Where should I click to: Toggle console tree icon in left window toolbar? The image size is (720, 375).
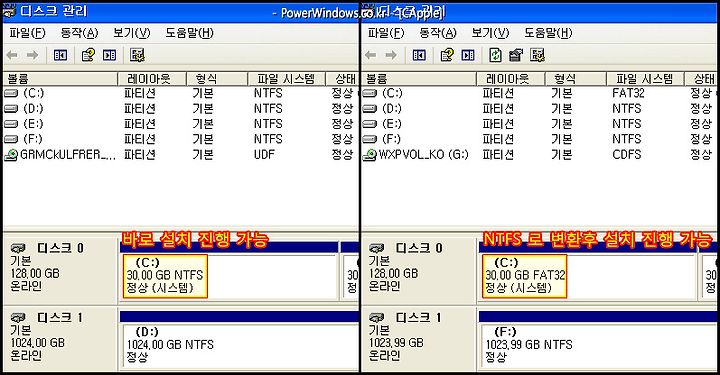pos(61,56)
